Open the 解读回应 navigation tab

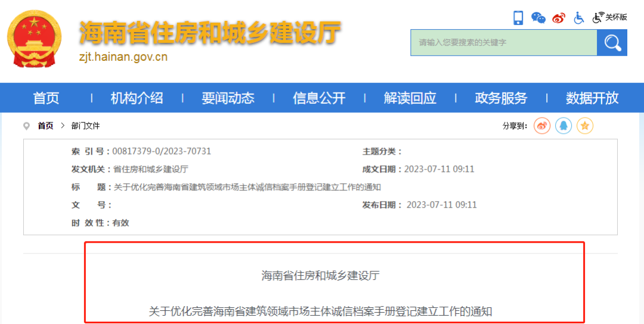point(410,98)
